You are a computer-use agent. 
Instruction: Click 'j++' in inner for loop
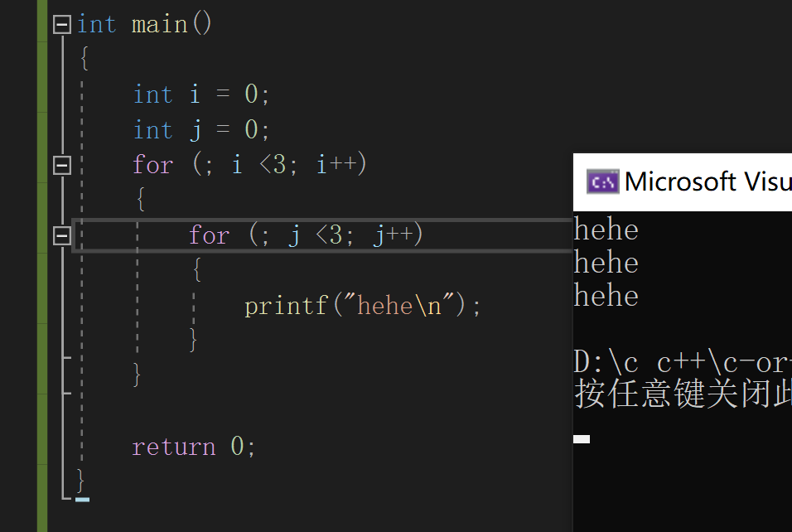393,235
